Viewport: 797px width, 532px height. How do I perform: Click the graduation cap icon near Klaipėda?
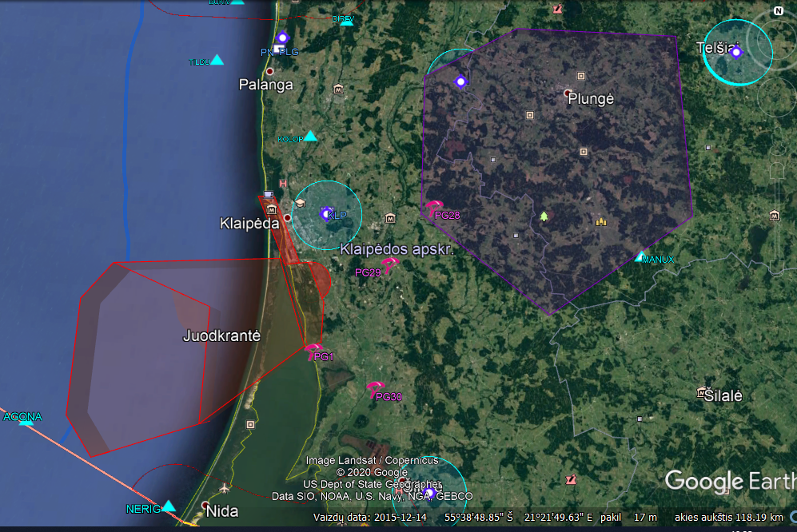(x=300, y=203)
